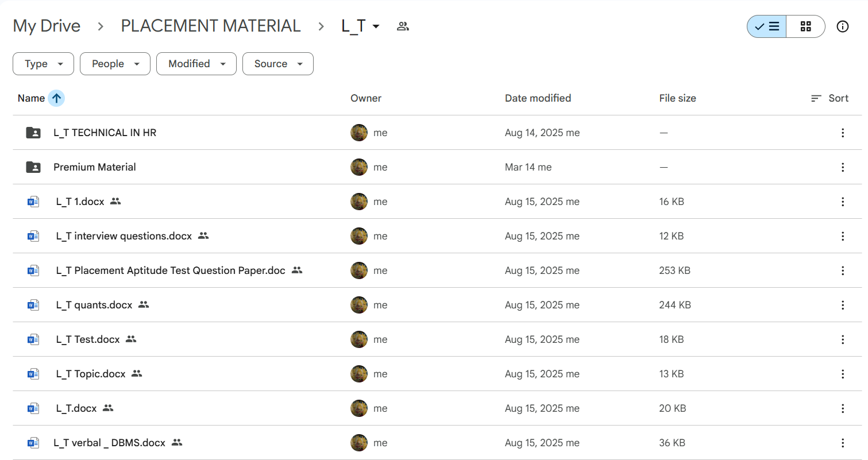The image size is (868, 460).
Task: Click the Aug 14, 2025 me date cell
Action: tap(542, 133)
